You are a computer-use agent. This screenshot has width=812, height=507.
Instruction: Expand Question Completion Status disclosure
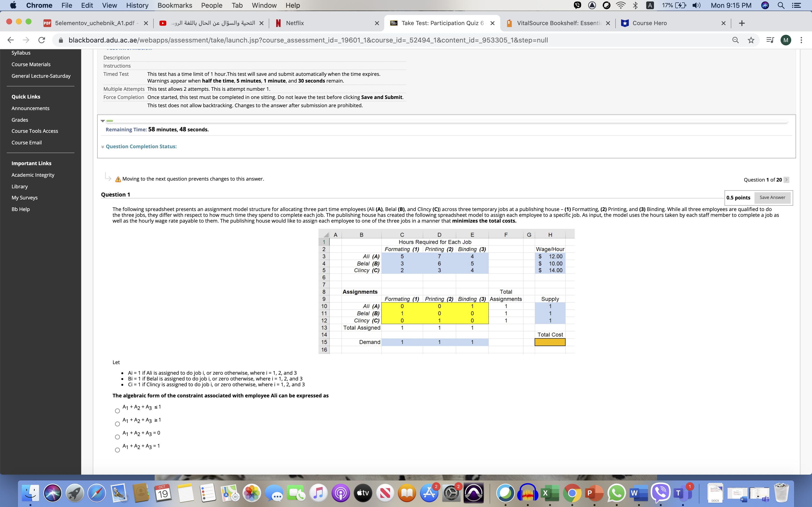(103, 146)
